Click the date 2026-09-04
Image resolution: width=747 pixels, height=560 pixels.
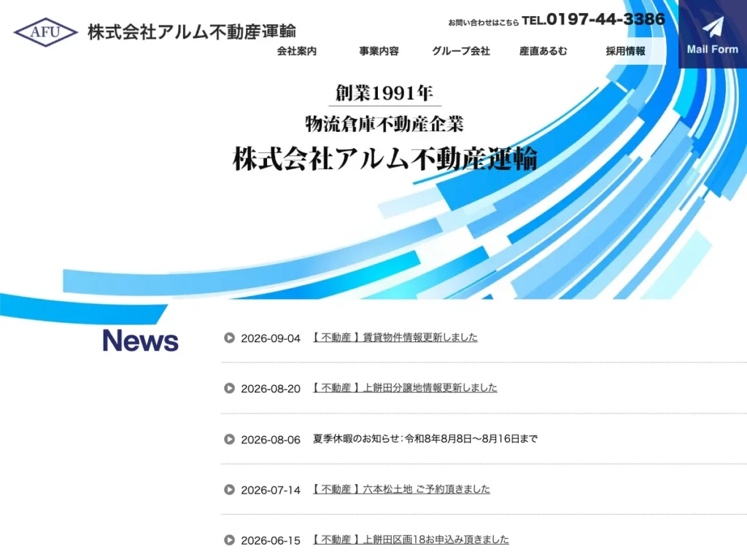click(x=271, y=338)
